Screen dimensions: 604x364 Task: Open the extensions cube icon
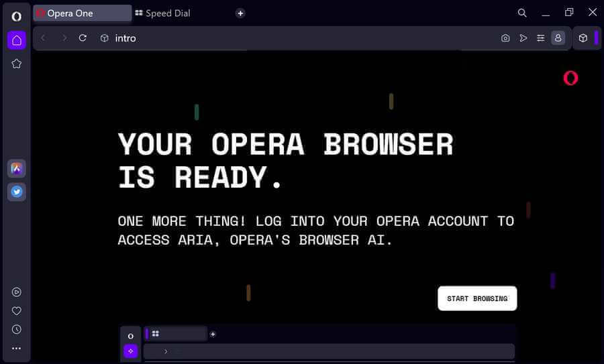(x=583, y=38)
